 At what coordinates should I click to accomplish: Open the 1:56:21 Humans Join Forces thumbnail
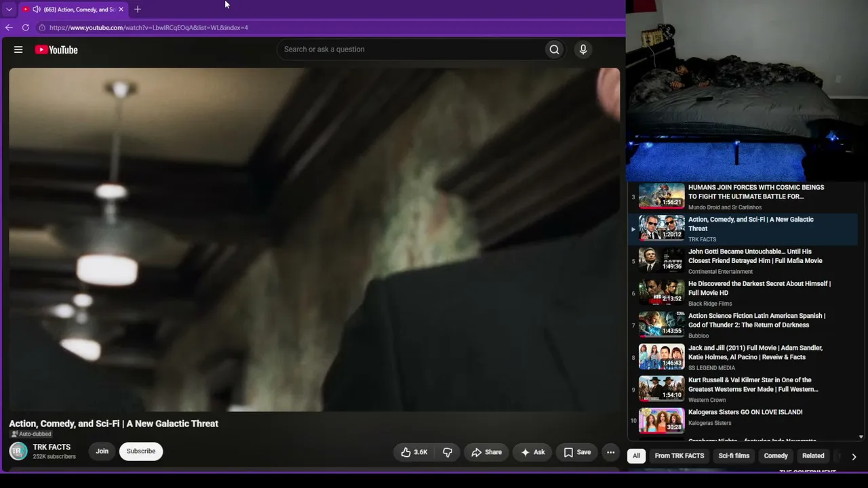[x=662, y=197]
